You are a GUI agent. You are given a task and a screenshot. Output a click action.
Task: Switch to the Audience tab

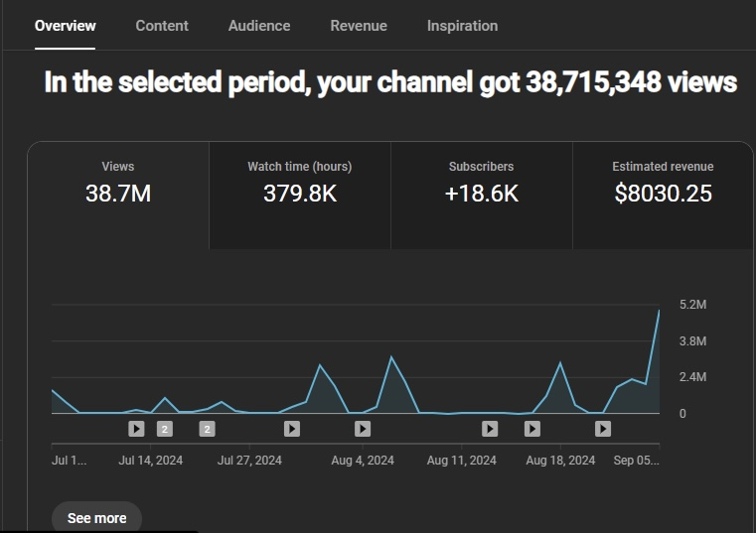click(x=259, y=26)
